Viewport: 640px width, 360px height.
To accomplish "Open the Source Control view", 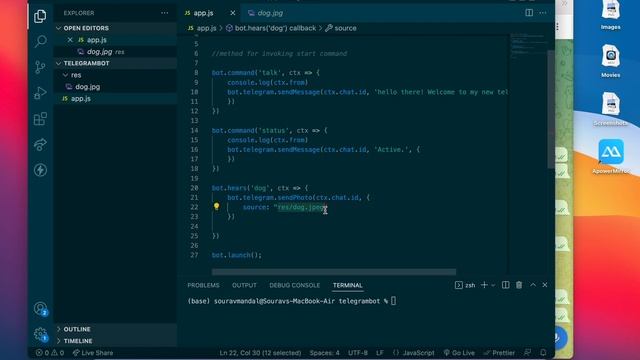I will click(40, 67).
